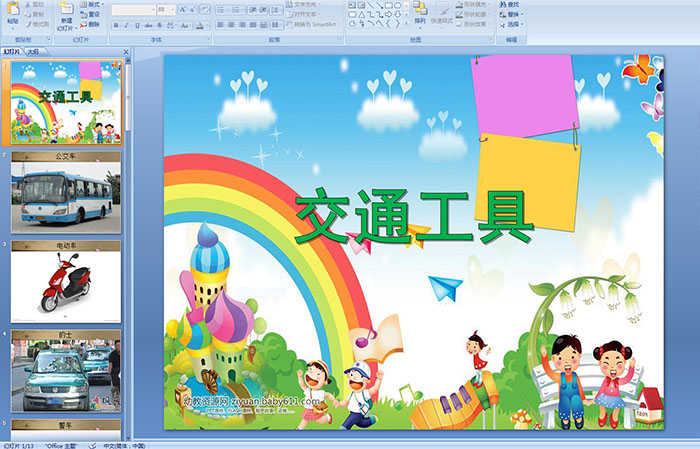Click the Find (查找) button
This screenshot has height=449, width=700.
click(x=509, y=4)
